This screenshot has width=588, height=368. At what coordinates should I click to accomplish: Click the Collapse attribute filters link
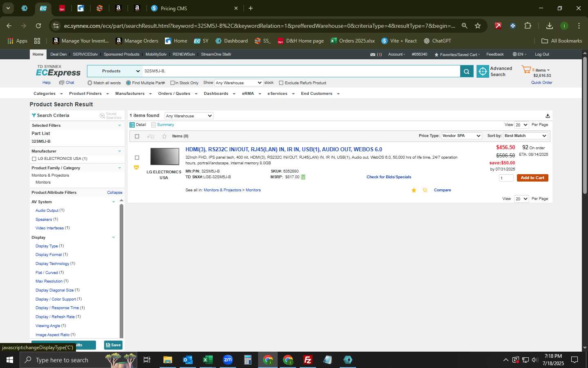115,193
